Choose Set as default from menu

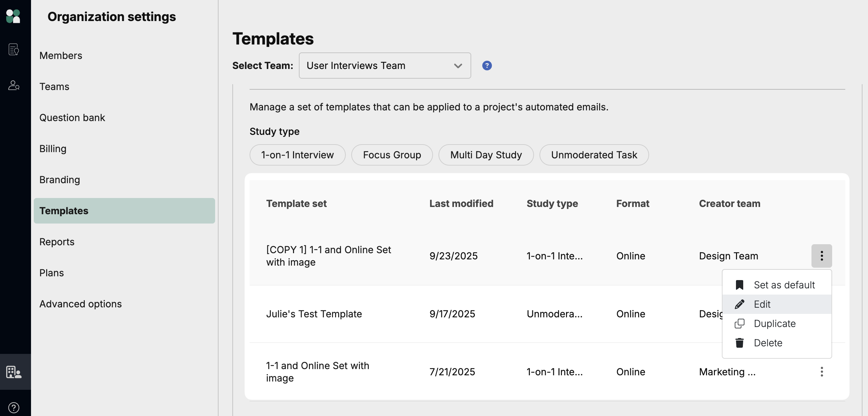784,285
